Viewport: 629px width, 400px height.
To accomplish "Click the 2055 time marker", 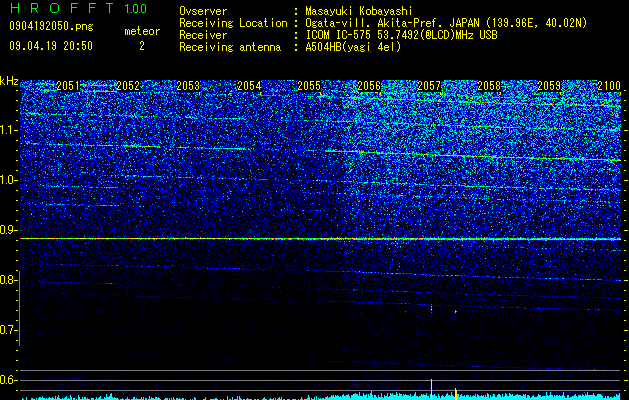I will (x=309, y=86).
